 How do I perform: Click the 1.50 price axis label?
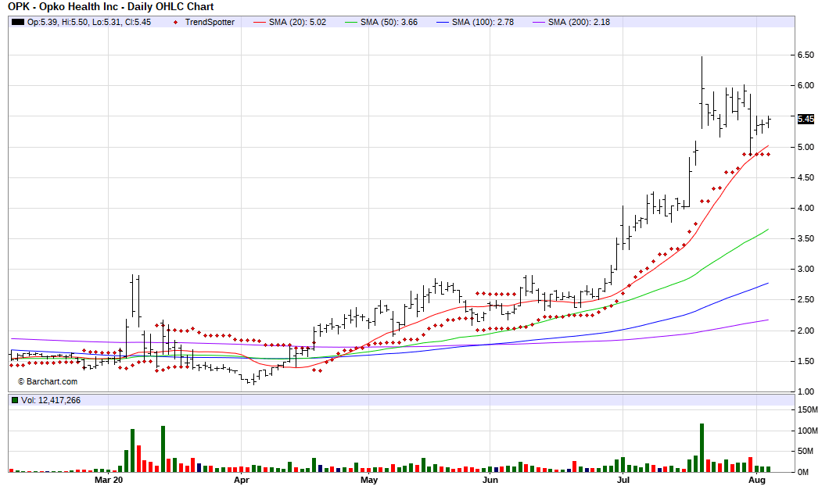click(x=806, y=361)
